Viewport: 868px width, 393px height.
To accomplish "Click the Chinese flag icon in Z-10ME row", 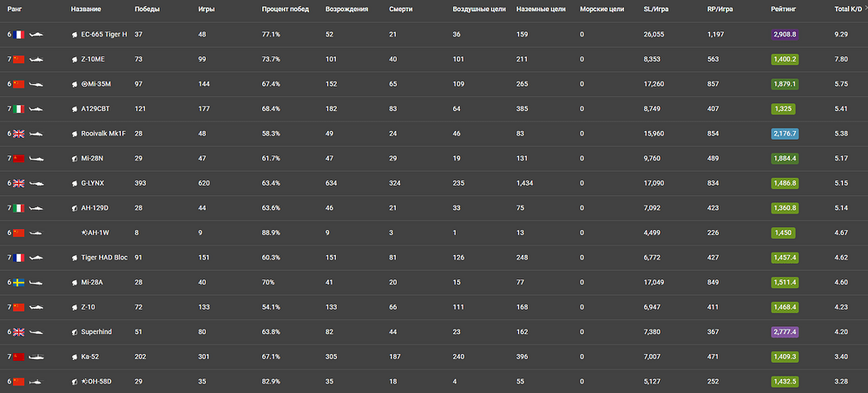I will coord(18,59).
